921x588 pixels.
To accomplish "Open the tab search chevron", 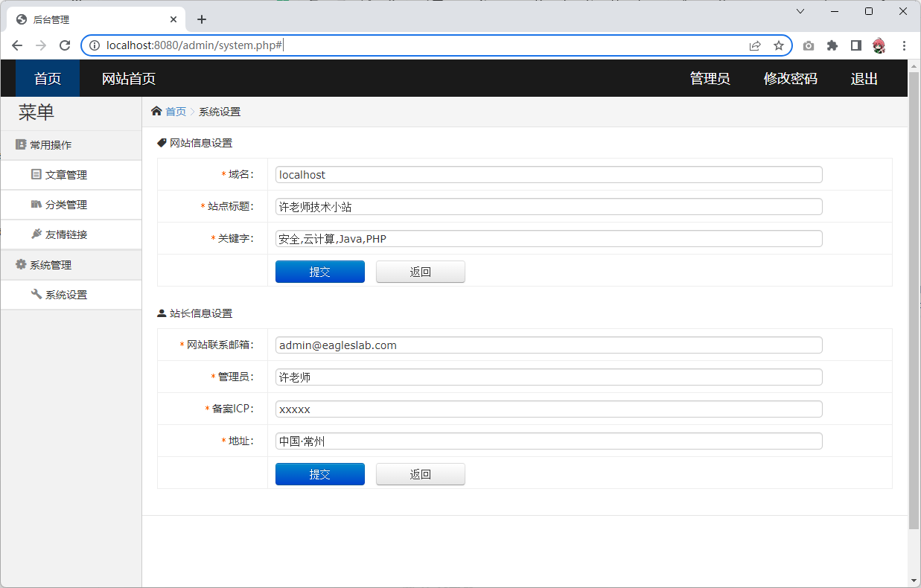I will [x=800, y=11].
